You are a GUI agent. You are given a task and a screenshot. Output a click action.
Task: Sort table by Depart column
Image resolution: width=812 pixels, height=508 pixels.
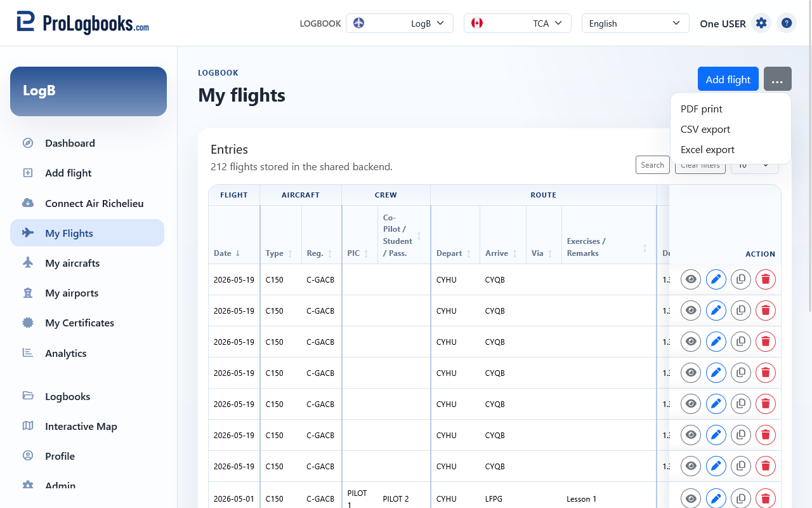tap(469, 253)
